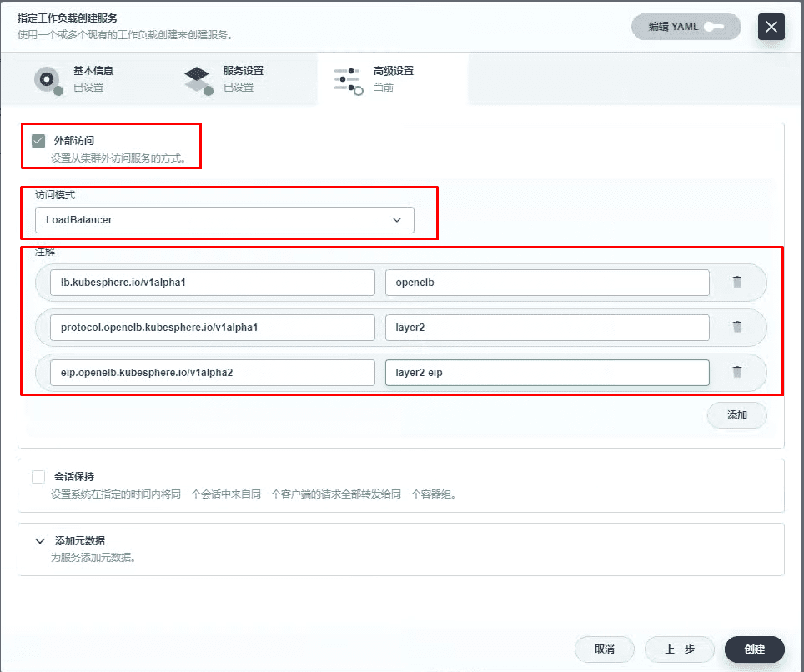Delete the layer2-eip annotation row
Image resolution: width=804 pixels, height=672 pixels.
(x=736, y=372)
